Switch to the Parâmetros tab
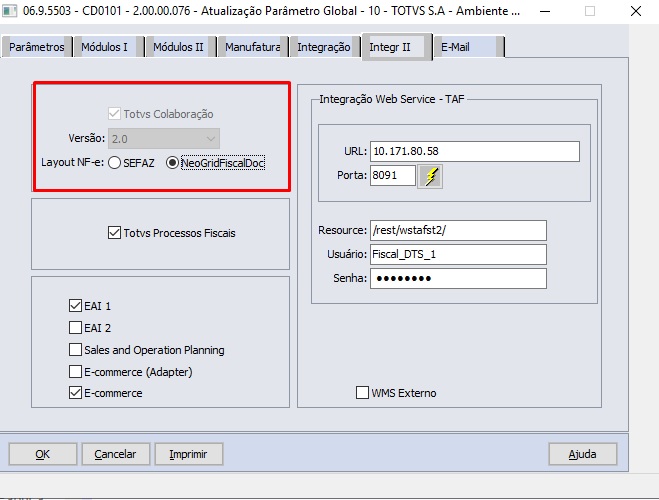Viewport: 659px width, 500px height. coord(37,47)
